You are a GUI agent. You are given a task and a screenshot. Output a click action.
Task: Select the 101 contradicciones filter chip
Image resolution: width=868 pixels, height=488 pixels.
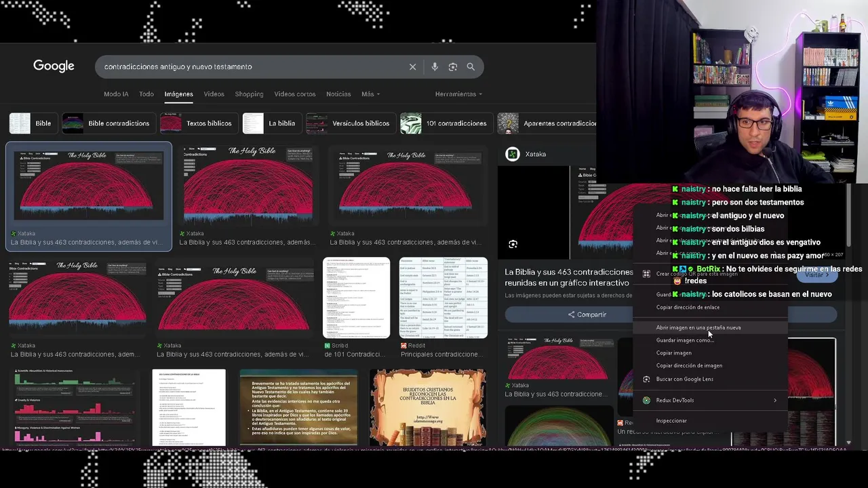pos(445,123)
